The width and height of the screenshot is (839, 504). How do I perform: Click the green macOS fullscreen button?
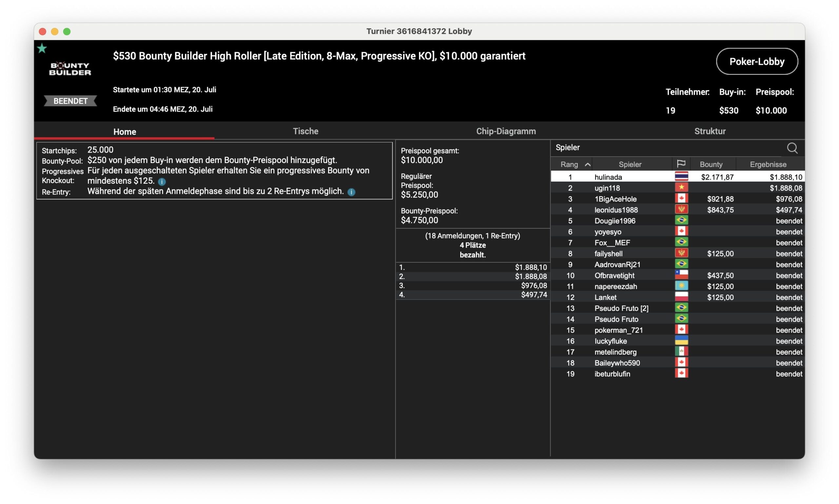(67, 31)
